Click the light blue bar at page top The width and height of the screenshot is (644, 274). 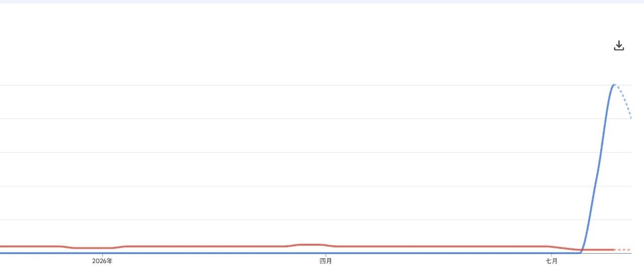click(x=322, y=2)
